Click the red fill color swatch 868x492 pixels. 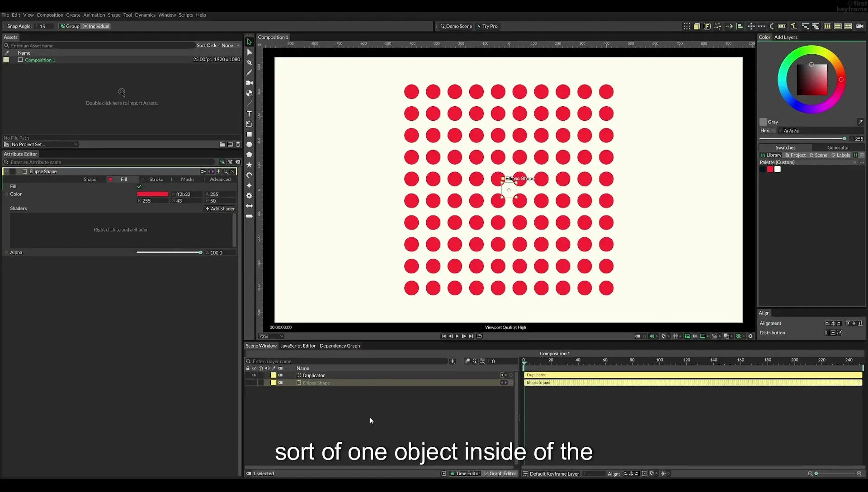click(152, 194)
